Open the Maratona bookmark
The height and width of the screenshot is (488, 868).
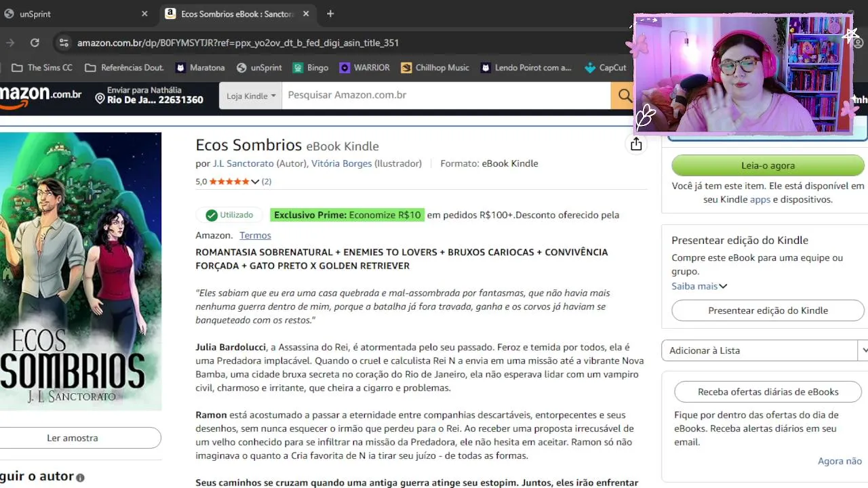(x=200, y=68)
